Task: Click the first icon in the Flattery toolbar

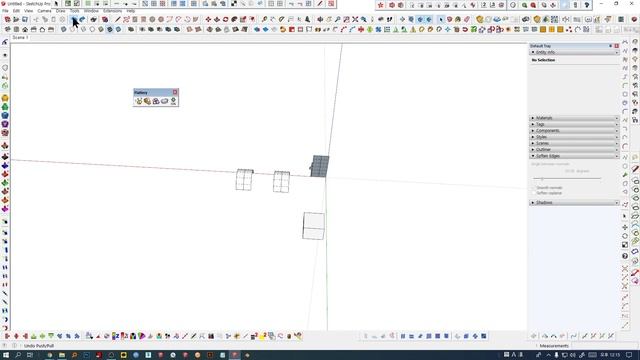Action: [139, 101]
